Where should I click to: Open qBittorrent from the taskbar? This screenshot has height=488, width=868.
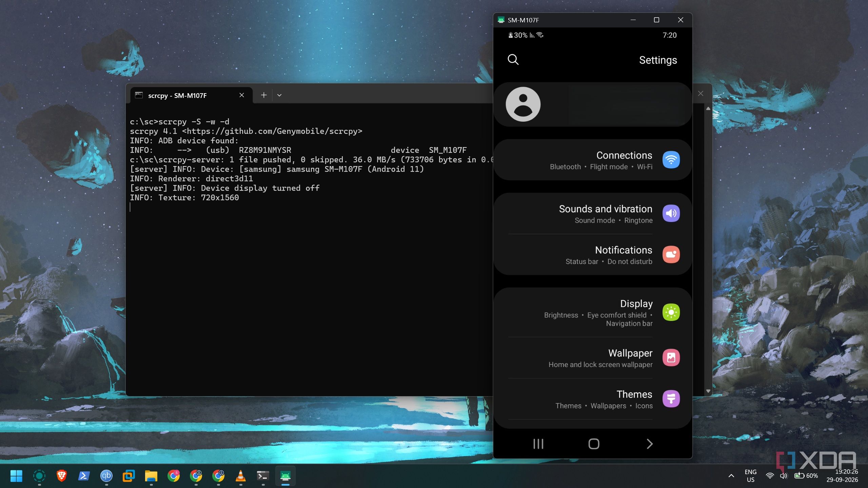point(106,476)
